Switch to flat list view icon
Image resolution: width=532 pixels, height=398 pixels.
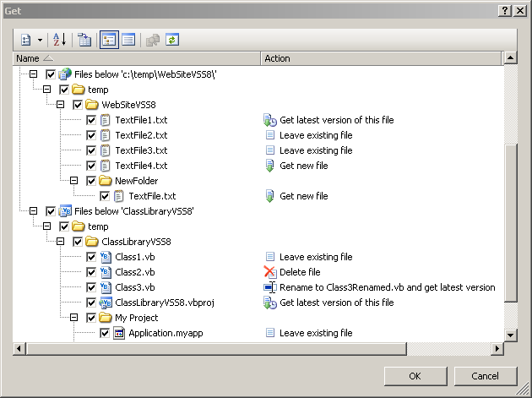click(128, 40)
